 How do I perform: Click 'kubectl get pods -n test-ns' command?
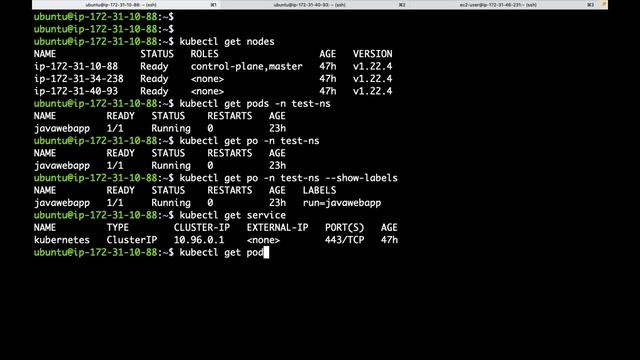pos(255,104)
